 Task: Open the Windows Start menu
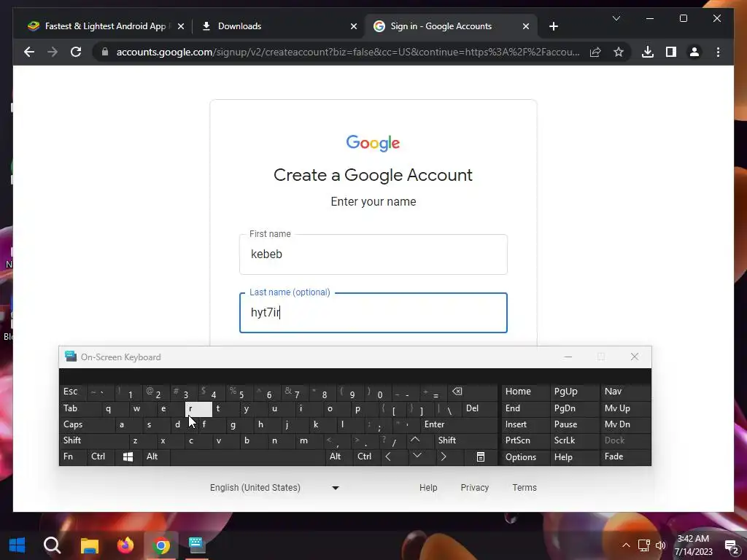point(18,545)
